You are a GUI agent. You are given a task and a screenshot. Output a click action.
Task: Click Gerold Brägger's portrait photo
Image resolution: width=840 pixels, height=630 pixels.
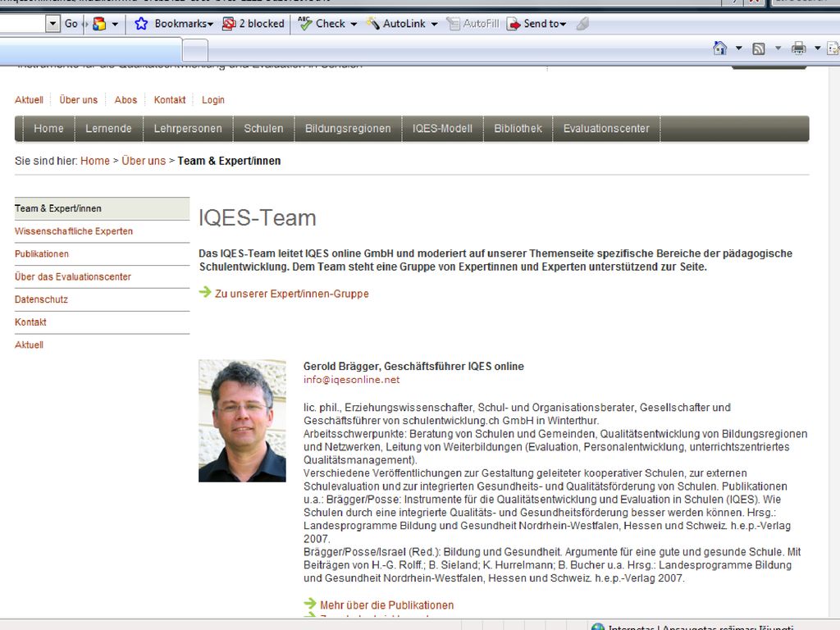(x=242, y=421)
